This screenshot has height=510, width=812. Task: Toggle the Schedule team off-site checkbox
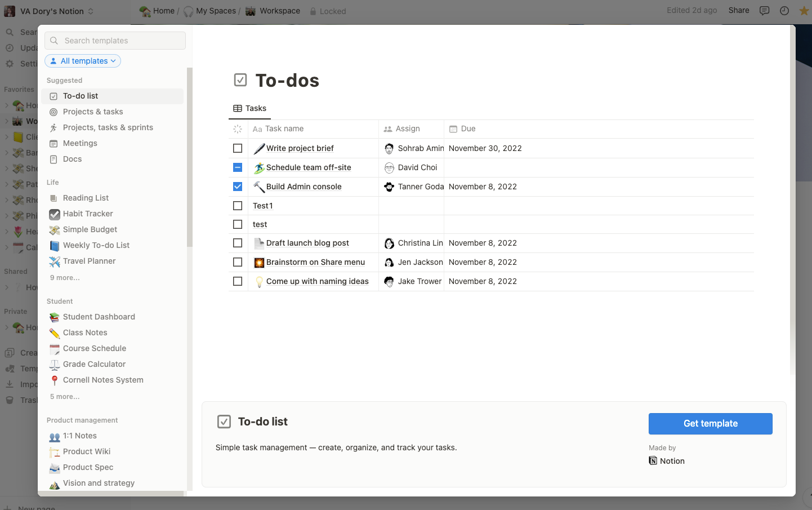[x=238, y=167]
